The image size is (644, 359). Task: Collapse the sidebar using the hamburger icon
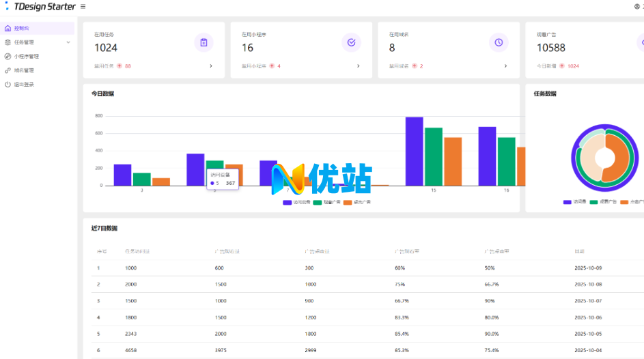[83, 7]
